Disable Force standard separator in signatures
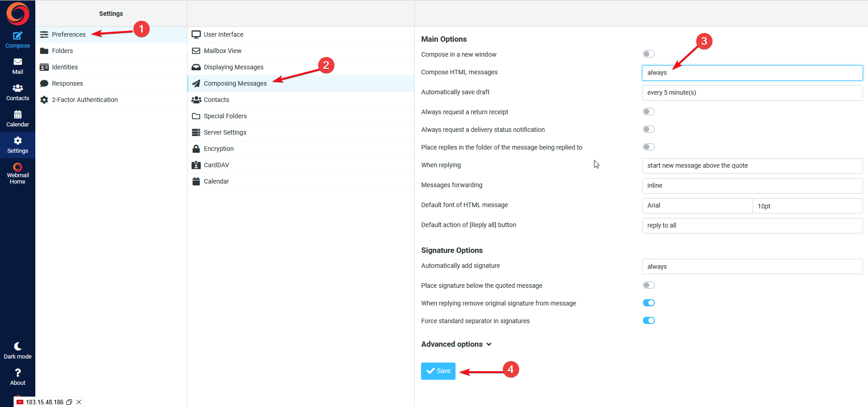This screenshot has height=407, width=868. (648, 321)
